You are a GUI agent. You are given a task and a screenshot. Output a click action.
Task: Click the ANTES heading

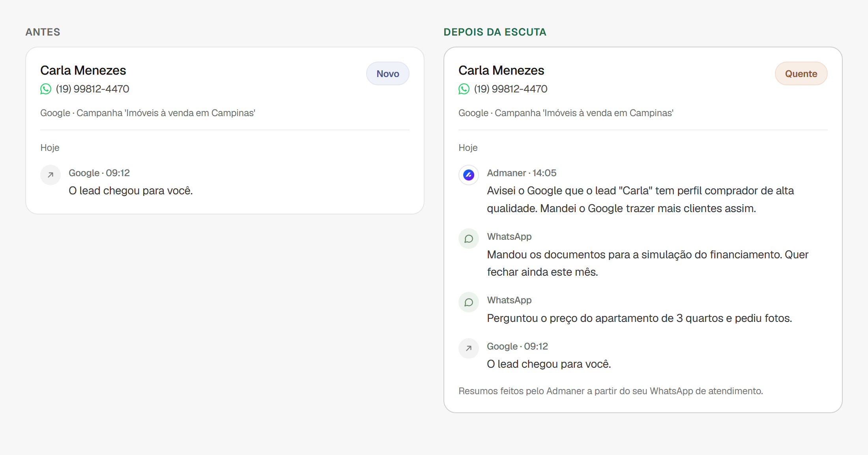click(43, 32)
